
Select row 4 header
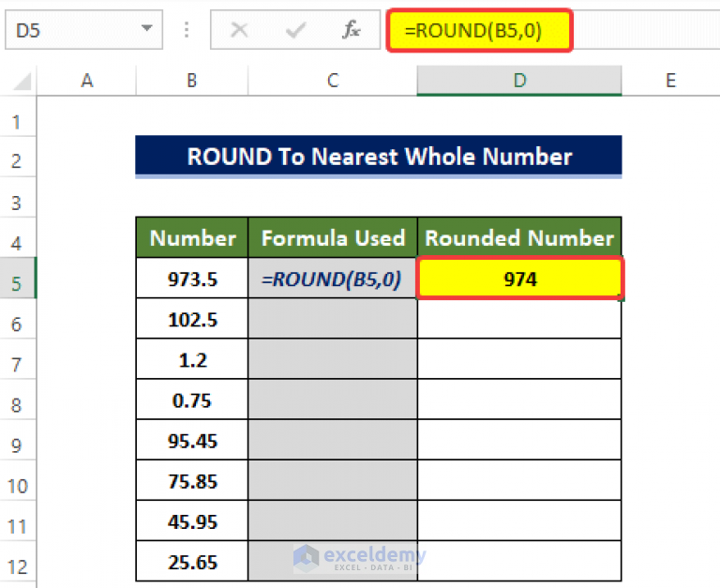[18, 238]
